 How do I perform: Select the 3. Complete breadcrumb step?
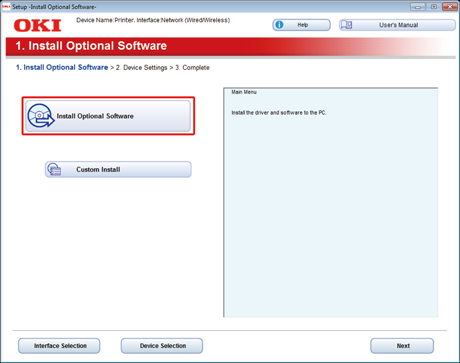pos(192,68)
